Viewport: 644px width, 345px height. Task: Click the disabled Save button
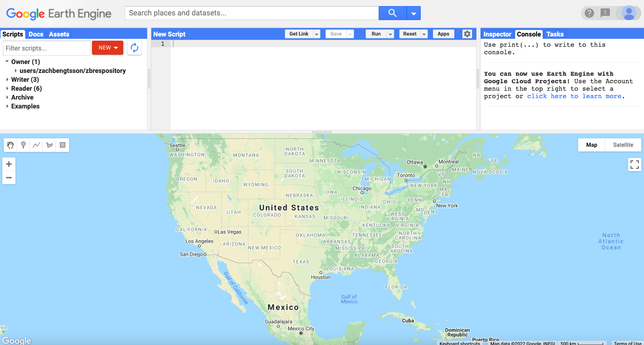[x=336, y=34]
